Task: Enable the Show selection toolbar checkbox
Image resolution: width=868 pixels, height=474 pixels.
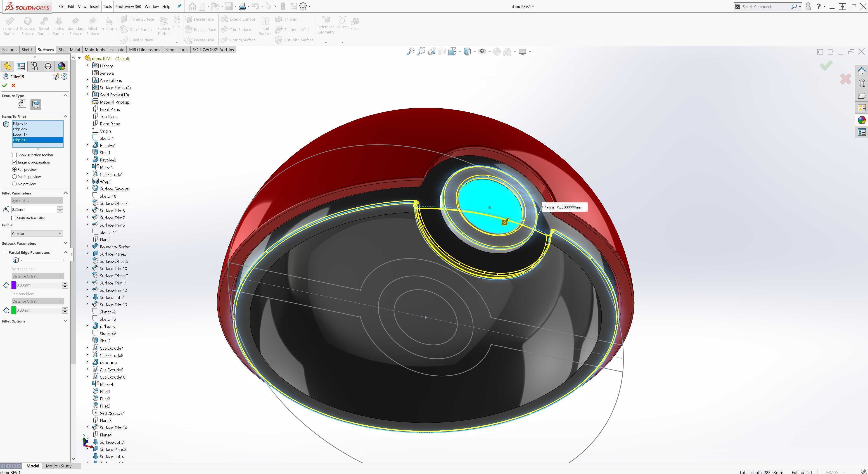Action: coord(14,155)
